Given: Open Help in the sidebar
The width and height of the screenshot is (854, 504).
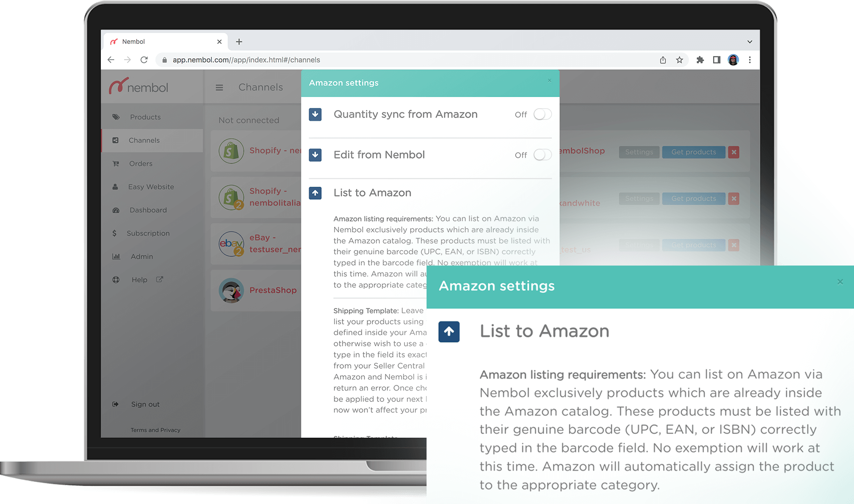Looking at the screenshot, I should [x=139, y=280].
